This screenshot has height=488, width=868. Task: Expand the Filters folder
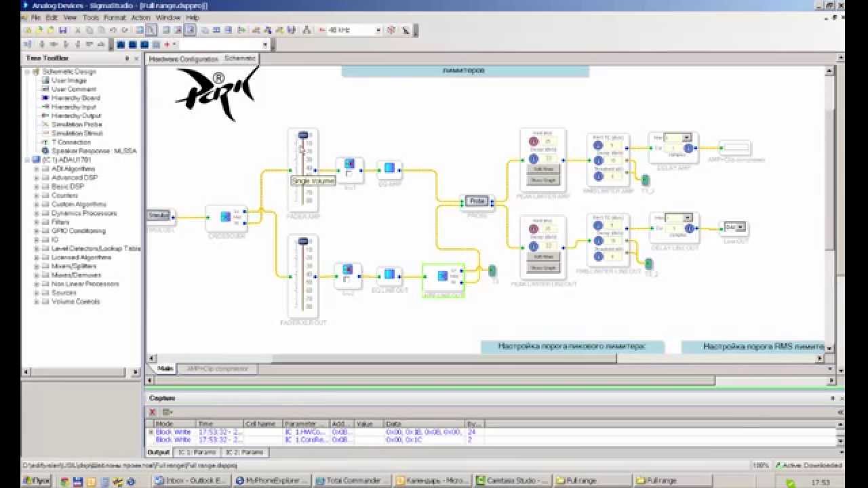37,222
